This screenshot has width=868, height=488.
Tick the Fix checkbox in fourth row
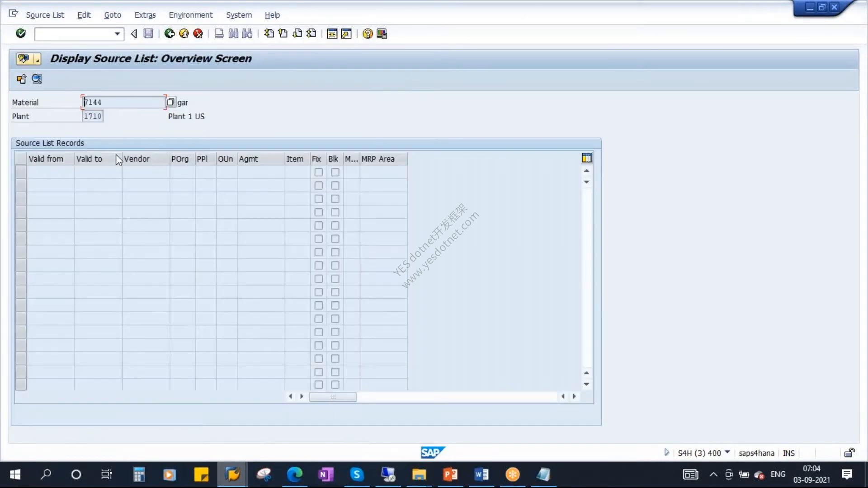coord(319,212)
